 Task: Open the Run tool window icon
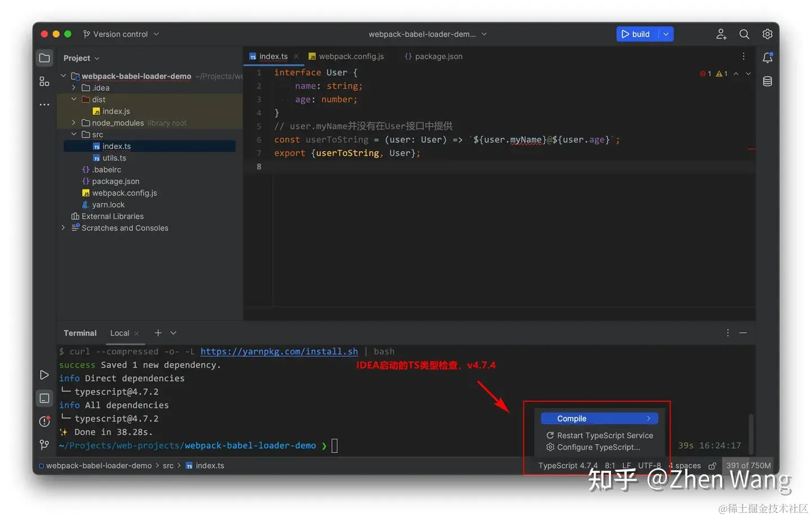tap(45, 375)
